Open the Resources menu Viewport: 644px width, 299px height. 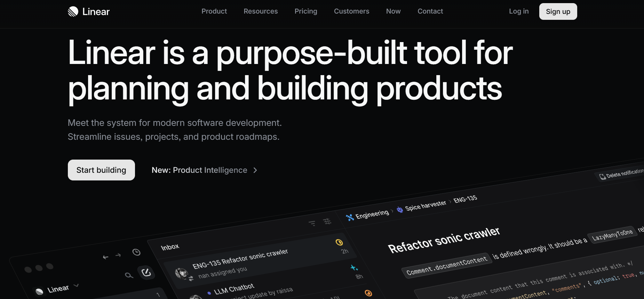261,11
